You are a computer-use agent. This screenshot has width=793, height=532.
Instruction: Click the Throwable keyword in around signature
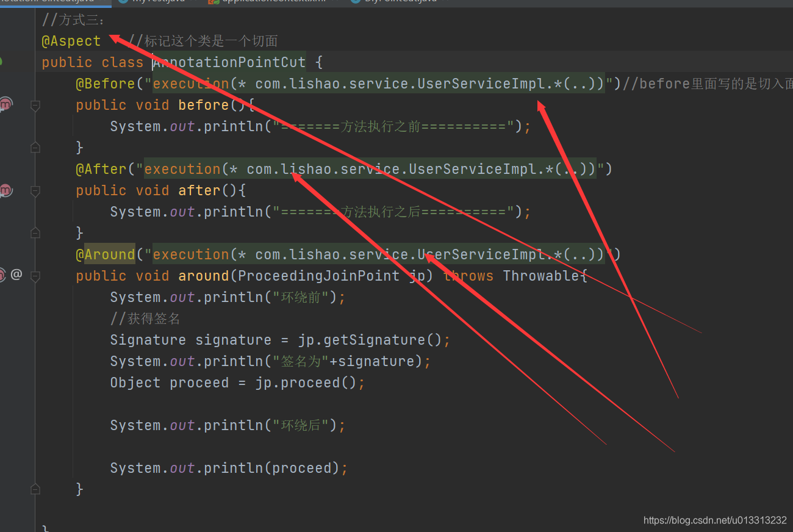coord(541,276)
